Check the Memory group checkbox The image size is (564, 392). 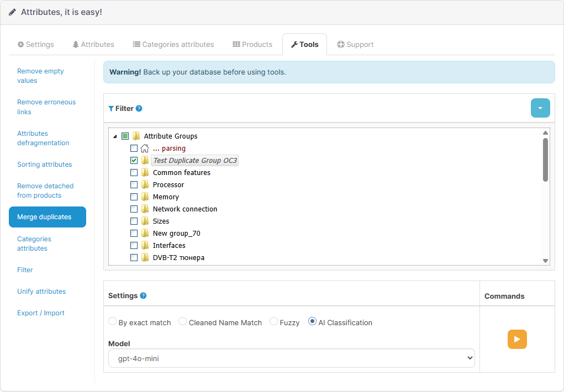tap(134, 197)
